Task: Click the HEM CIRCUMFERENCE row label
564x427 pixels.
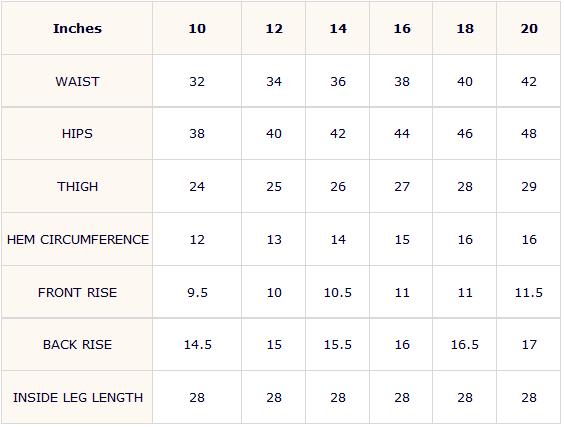Action: (78, 240)
